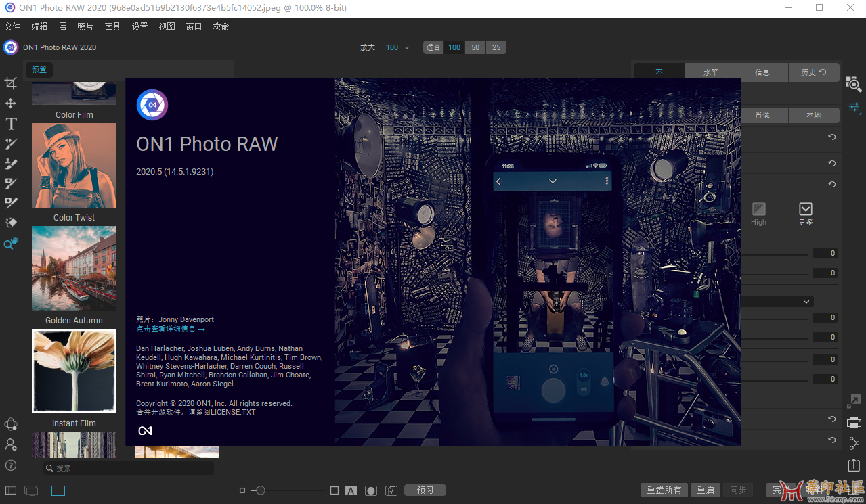Open the Print icon
The width and height of the screenshot is (866, 504).
coord(854,423)
